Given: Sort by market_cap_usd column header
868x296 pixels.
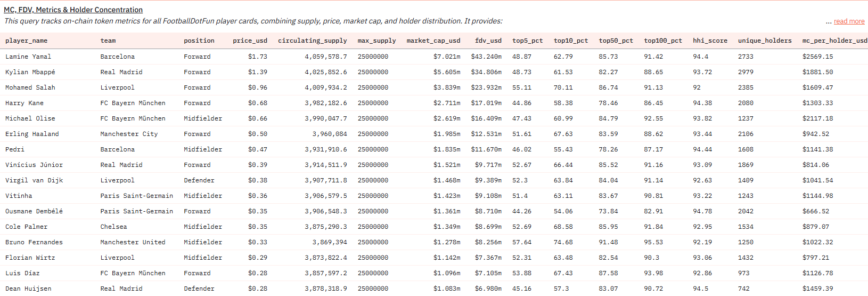Looking at the screenshot, I should click(x=433, y=41).
